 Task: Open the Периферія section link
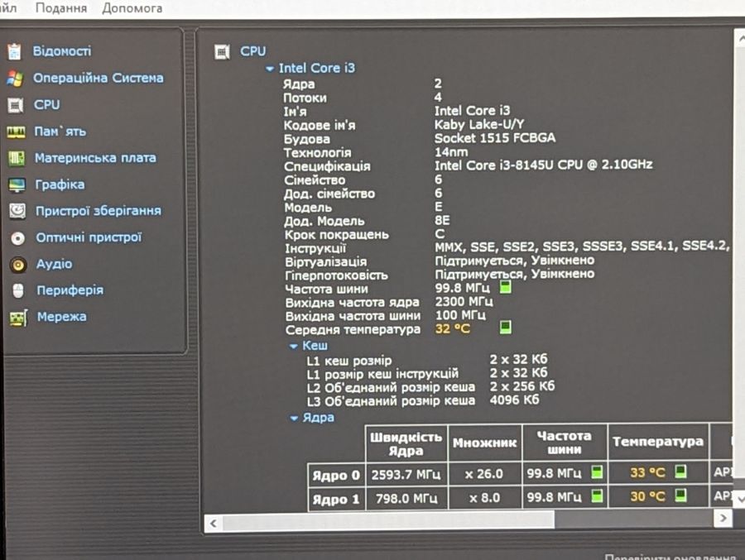[x=70, y=290]
